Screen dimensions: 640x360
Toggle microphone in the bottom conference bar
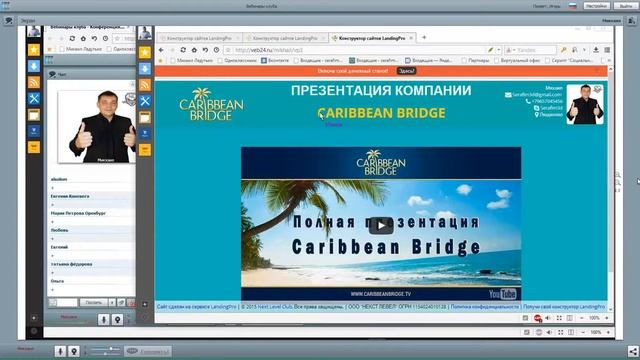(60, 351)
